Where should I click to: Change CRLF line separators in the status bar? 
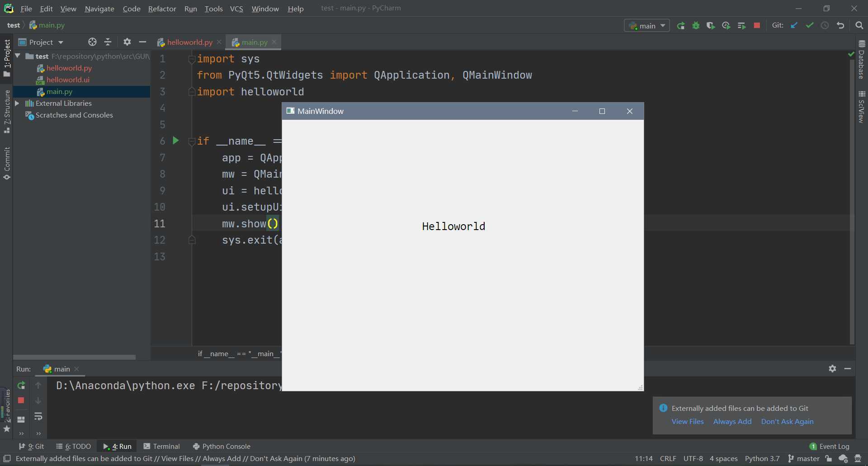[x=668, y=459]
